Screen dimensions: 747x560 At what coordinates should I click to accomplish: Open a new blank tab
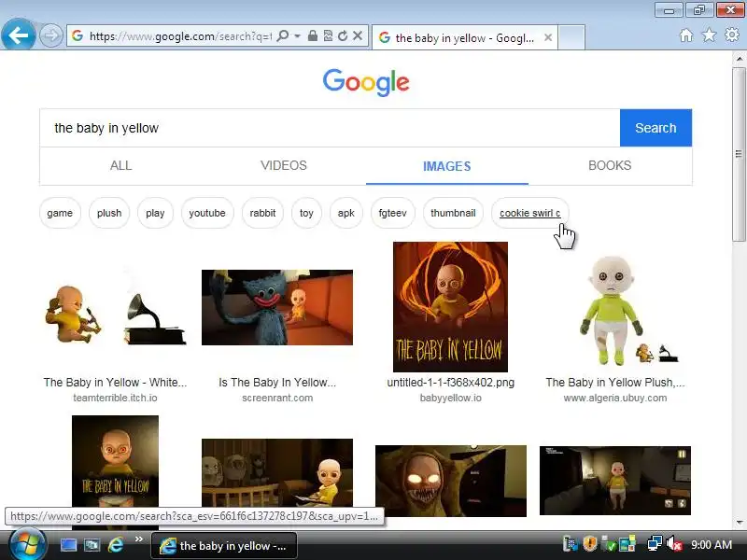(571, 37)
